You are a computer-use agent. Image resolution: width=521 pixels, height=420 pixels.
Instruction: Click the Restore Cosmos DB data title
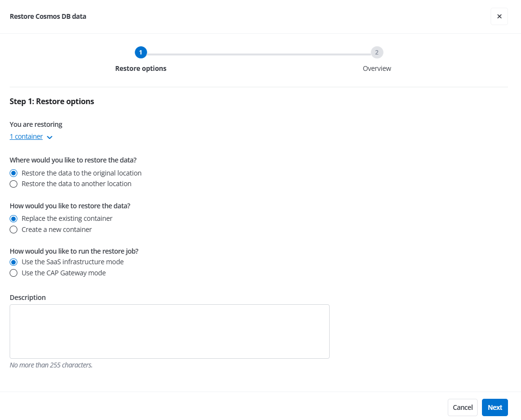pos(48,16)
